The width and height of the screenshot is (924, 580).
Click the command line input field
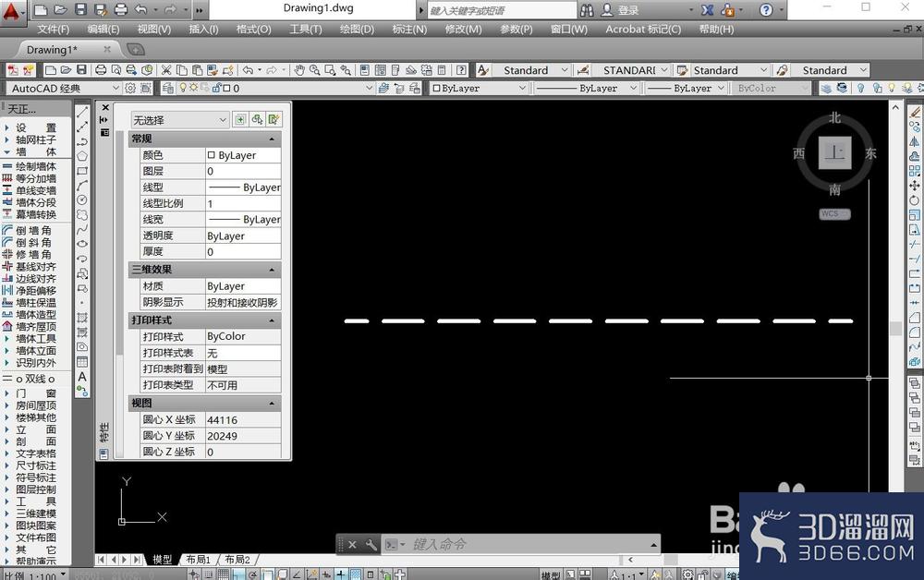[x=528, y=544]
